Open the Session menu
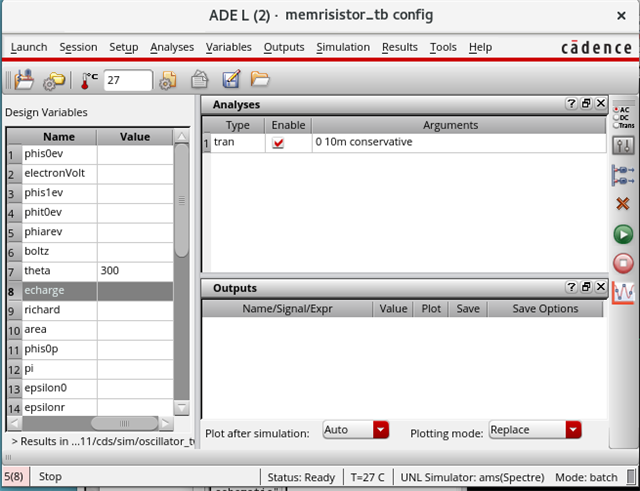 point(78,47)
